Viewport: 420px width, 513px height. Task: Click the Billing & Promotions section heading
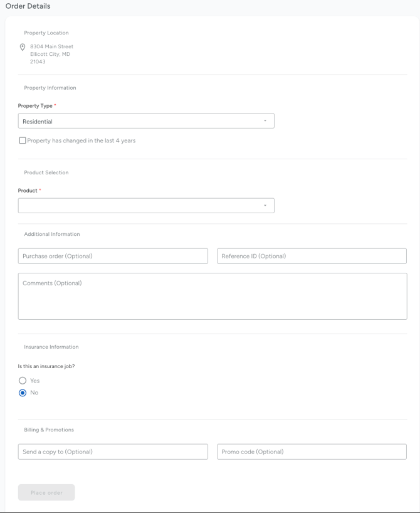pos(49,430)
